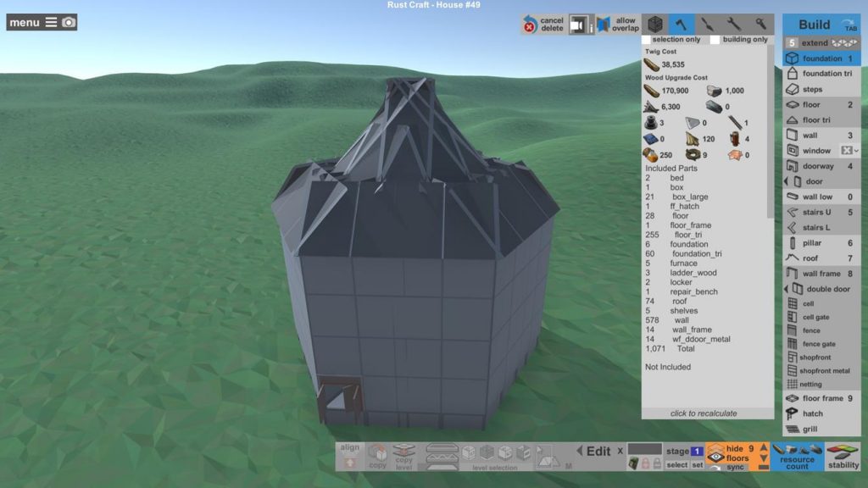This screenshot has width=868, height=488.
Task: Increase hidden floor level up arrow
Action: pos(764,448)
